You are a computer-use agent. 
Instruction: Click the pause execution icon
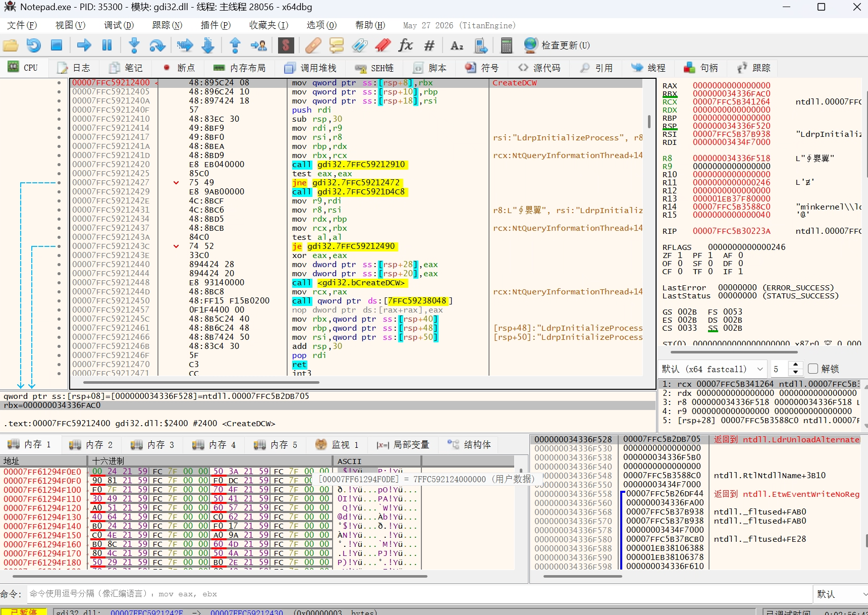coord(107,45)
